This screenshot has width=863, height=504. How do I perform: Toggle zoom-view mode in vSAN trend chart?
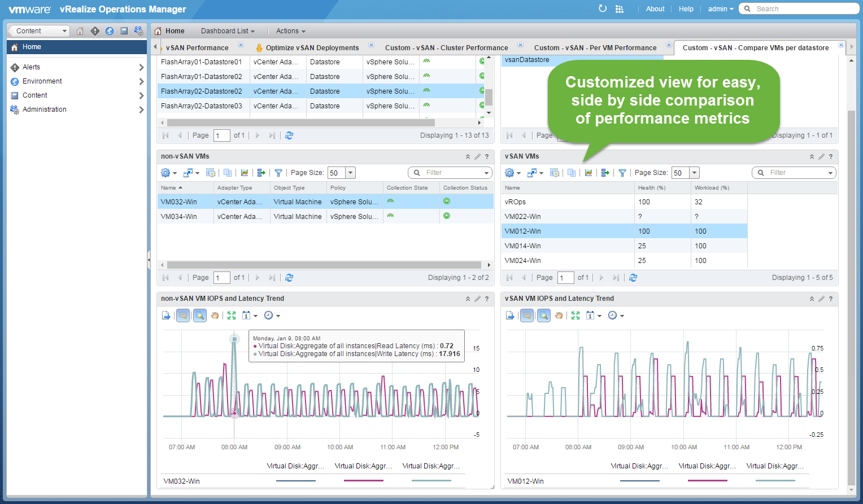pos(544,315)
